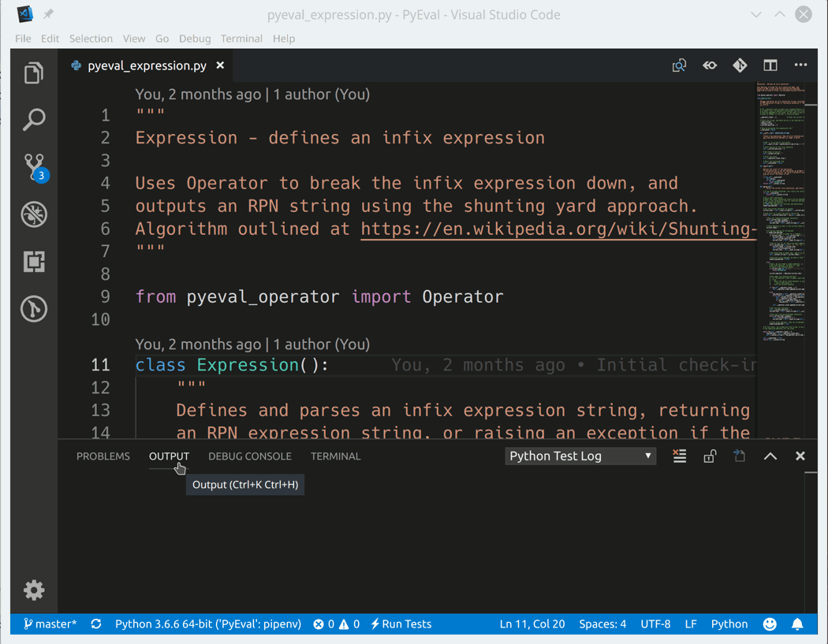Open the Explorer sidebar icon
Image resolution: width=828 pixels, height=644 pixels.
coord(33,72)
